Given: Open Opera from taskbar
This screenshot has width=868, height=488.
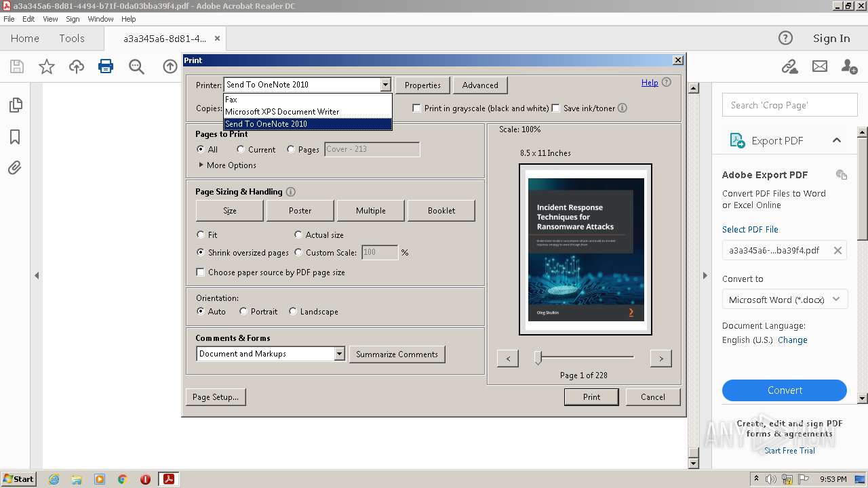Looking at the screenshot, I should (145, 479).
